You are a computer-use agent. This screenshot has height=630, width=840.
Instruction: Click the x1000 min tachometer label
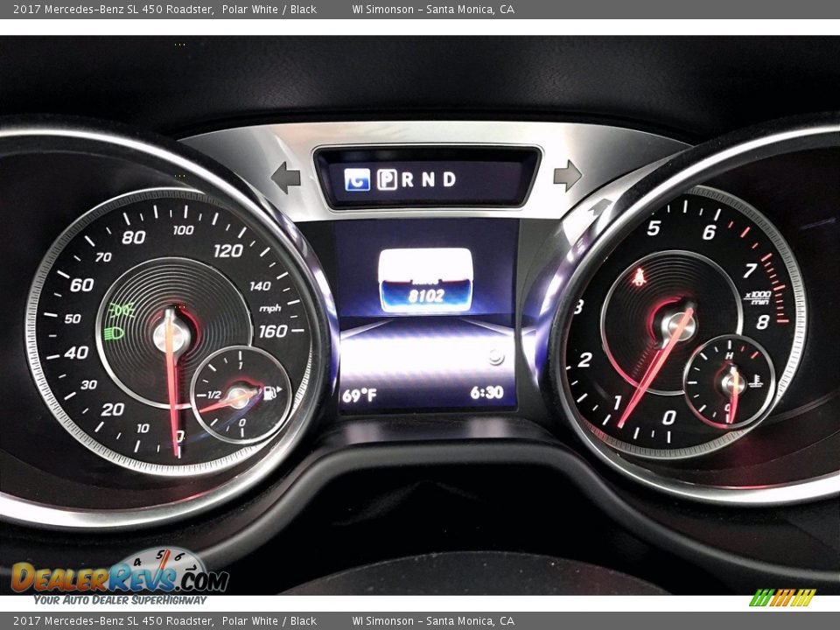pos(758,297)
